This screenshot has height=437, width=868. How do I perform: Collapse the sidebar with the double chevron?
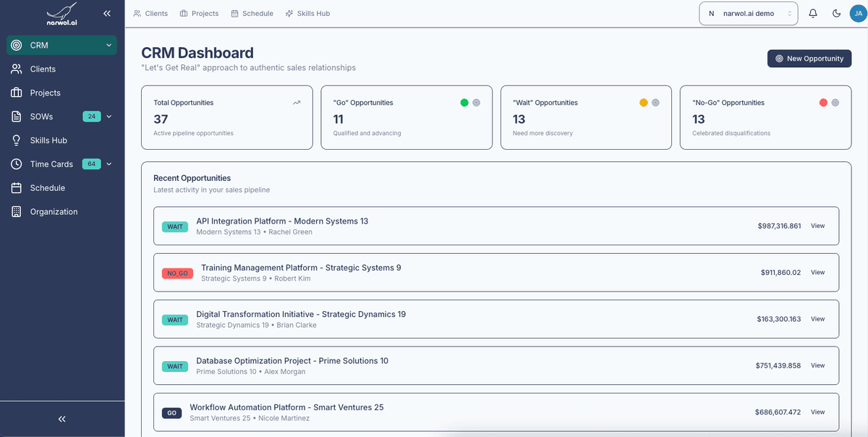[107, 13]
